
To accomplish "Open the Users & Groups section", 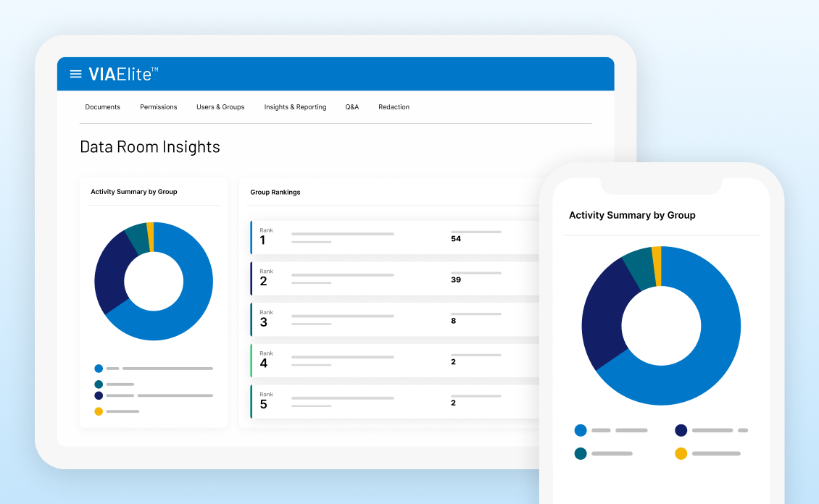I will (220, 106).
